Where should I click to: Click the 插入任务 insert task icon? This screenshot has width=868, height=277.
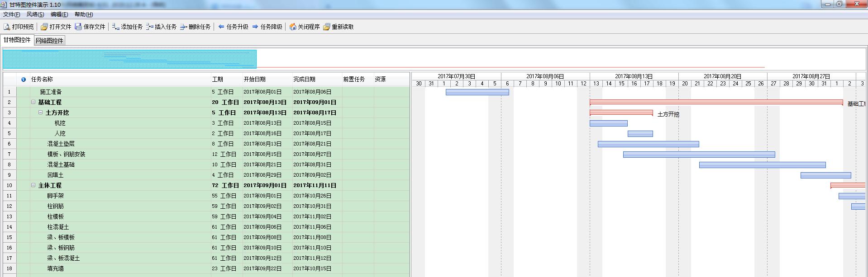pos(149,27)
